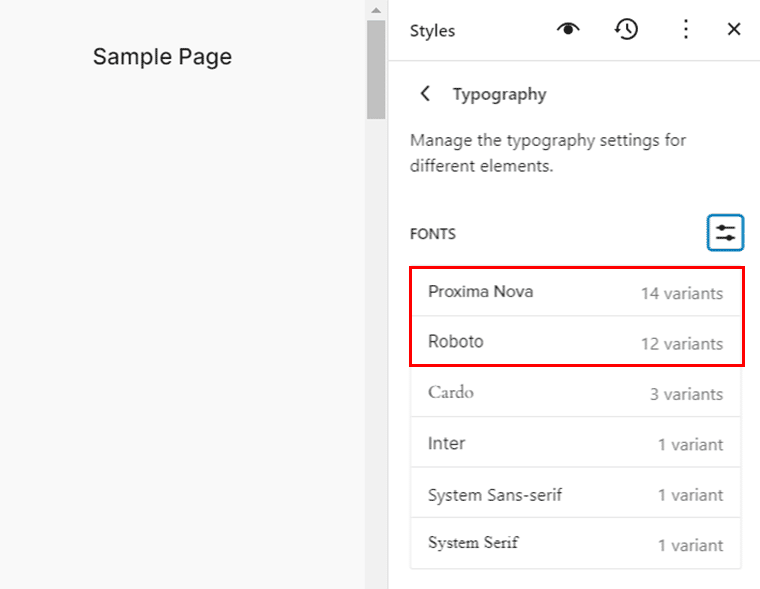
Task: Go back from Typography section
Action: tap(426, 94)
